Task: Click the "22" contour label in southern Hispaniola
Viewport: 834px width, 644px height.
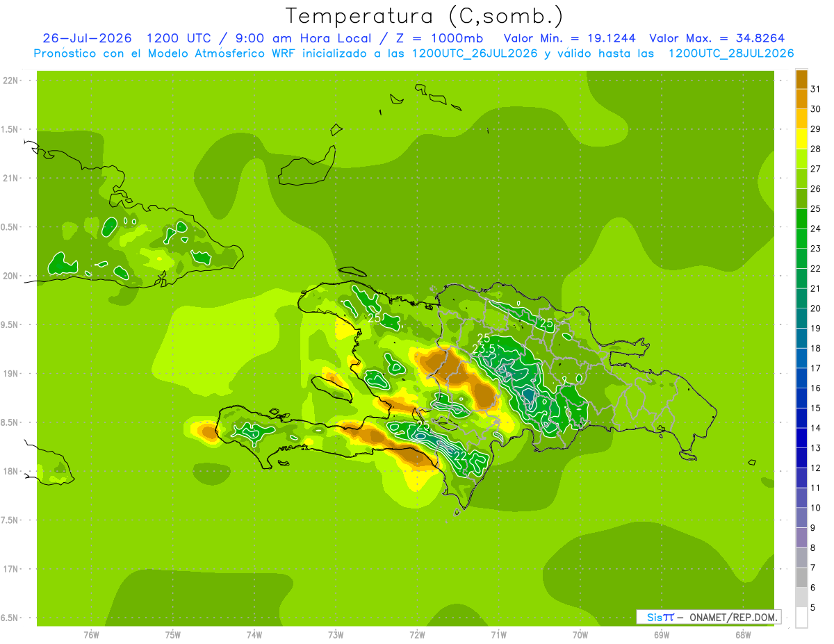Action: 459,455
